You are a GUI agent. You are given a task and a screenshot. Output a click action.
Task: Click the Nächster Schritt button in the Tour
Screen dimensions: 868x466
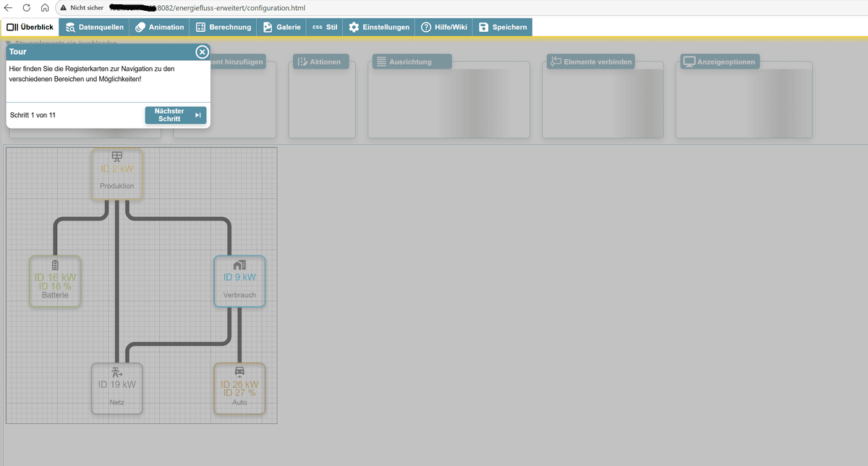(175, 114)
